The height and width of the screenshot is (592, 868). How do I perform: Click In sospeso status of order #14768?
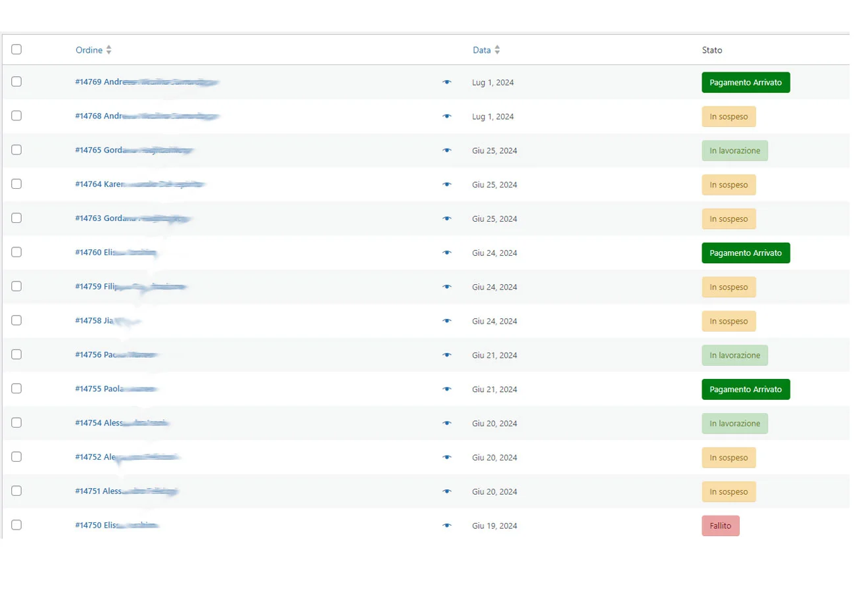(x=729, y=116)
